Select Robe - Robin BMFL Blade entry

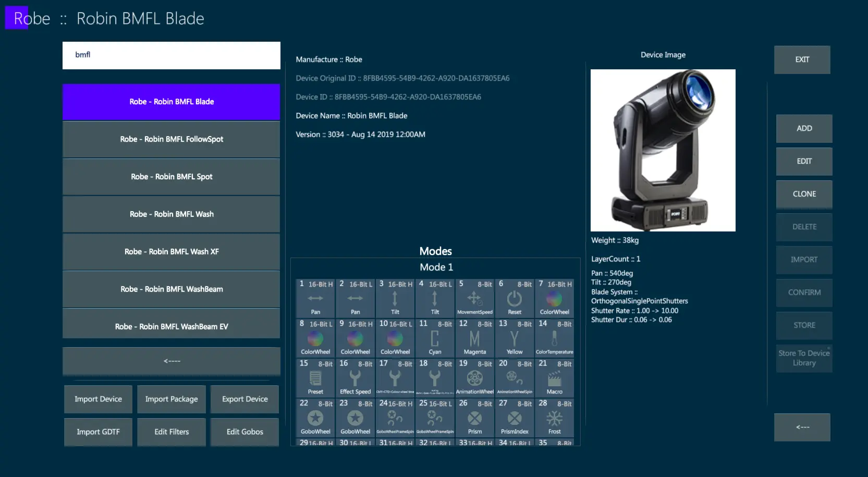(x=172, y=102)
